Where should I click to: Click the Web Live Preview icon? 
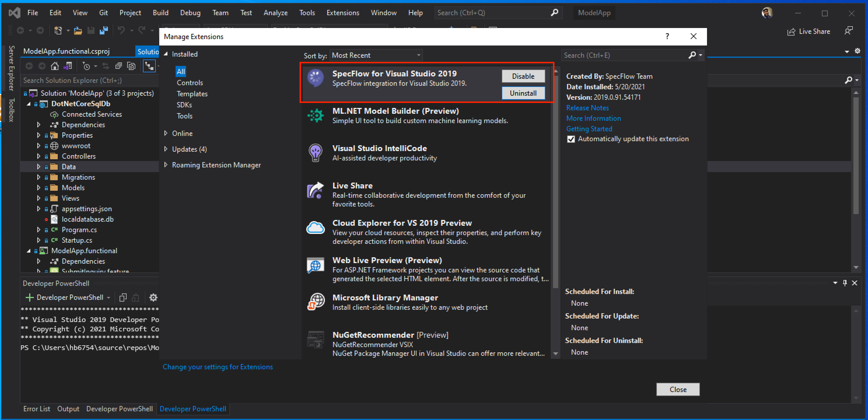tap(315, 265)
